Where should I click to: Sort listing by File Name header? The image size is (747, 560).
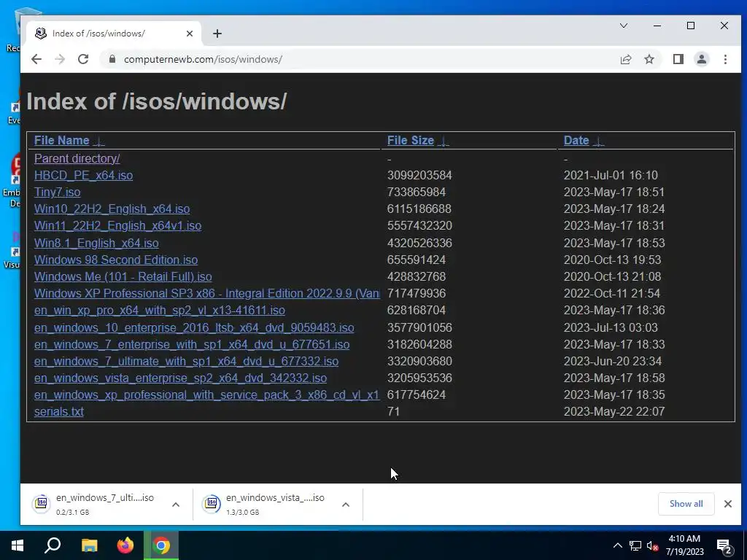(x=61, y=141)
